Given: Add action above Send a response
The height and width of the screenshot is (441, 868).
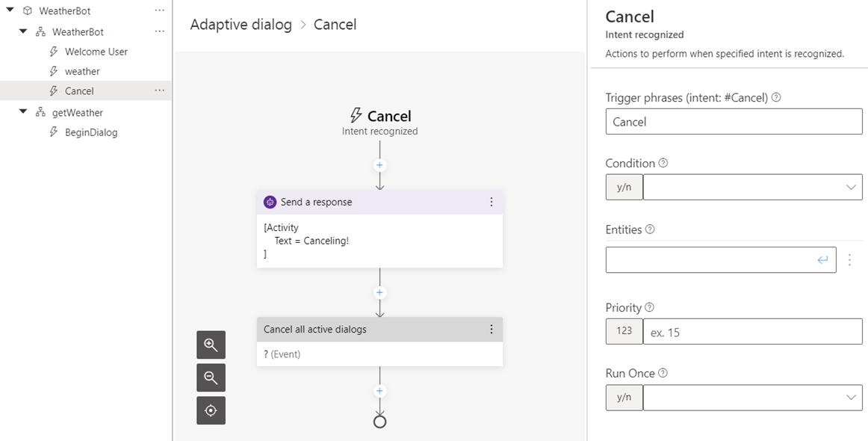Looking at the screenshot, I should (x=379, y=165).
